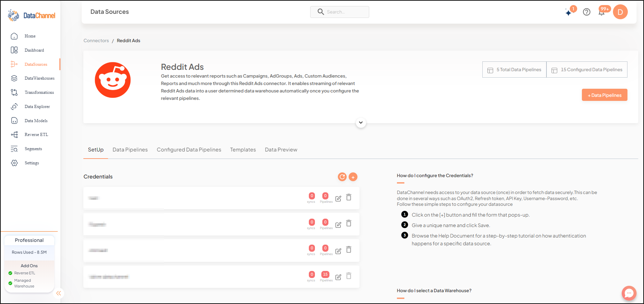The width and height of the screenshot is (644, 304).
Task: Click the Reddit Ads logo image
Action: coord(113,80)
